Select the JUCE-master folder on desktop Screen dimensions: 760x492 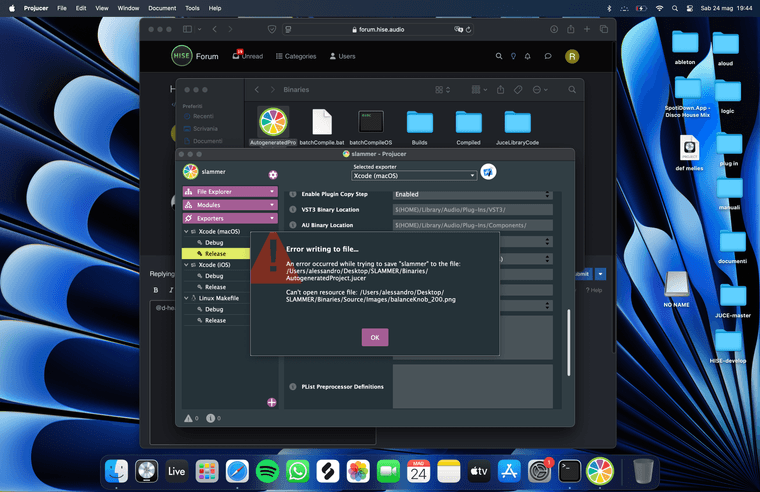732,301
